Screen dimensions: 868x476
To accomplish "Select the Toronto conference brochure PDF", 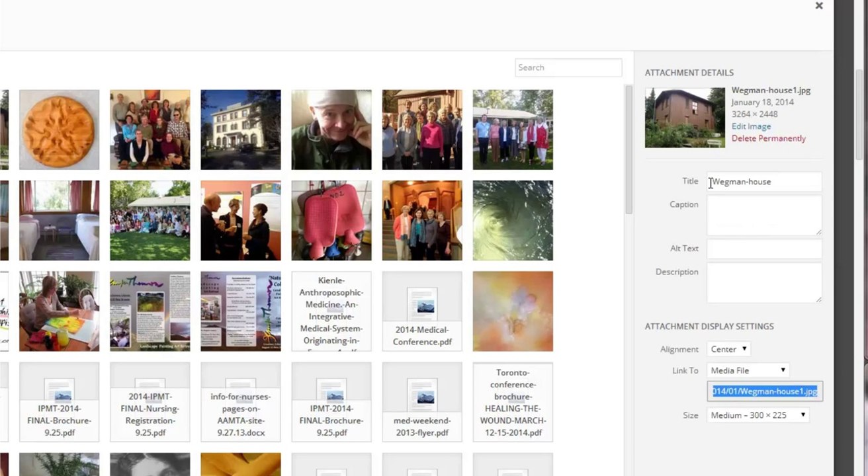I will click(x=513, y=401).
